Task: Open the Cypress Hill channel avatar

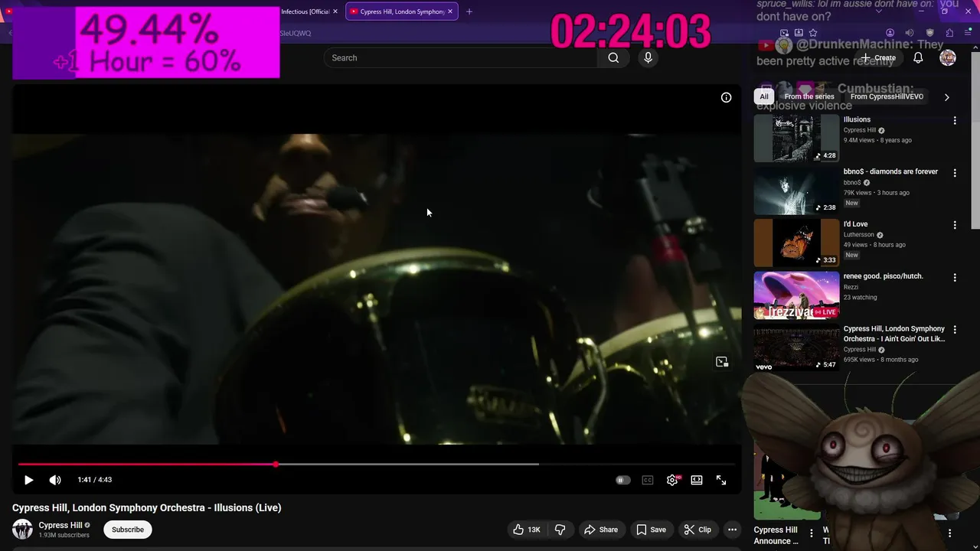Action: tap(22, 529)
